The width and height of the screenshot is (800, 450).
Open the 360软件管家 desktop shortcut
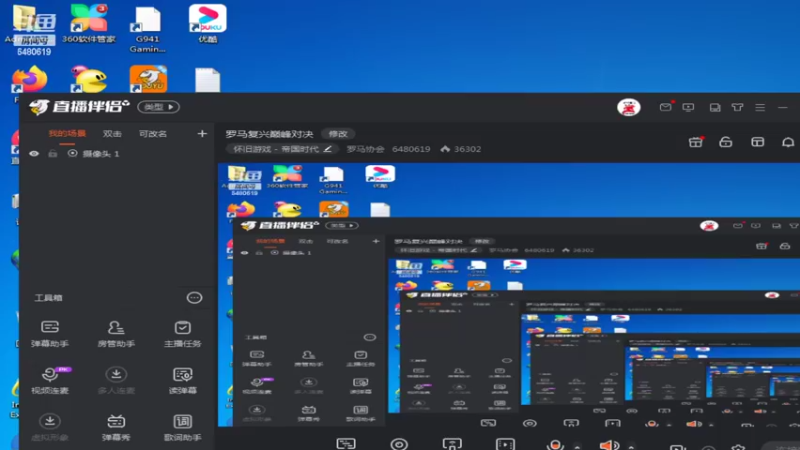point(89,23)
